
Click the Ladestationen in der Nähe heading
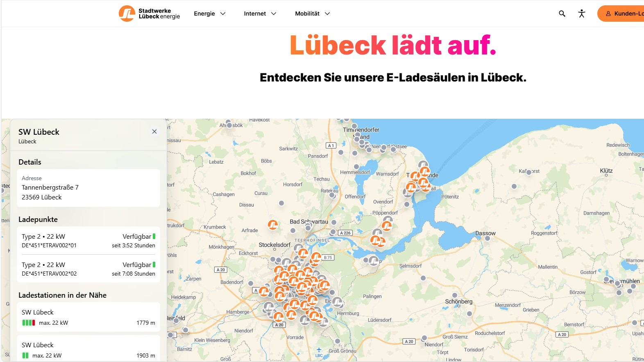[62, 295]
